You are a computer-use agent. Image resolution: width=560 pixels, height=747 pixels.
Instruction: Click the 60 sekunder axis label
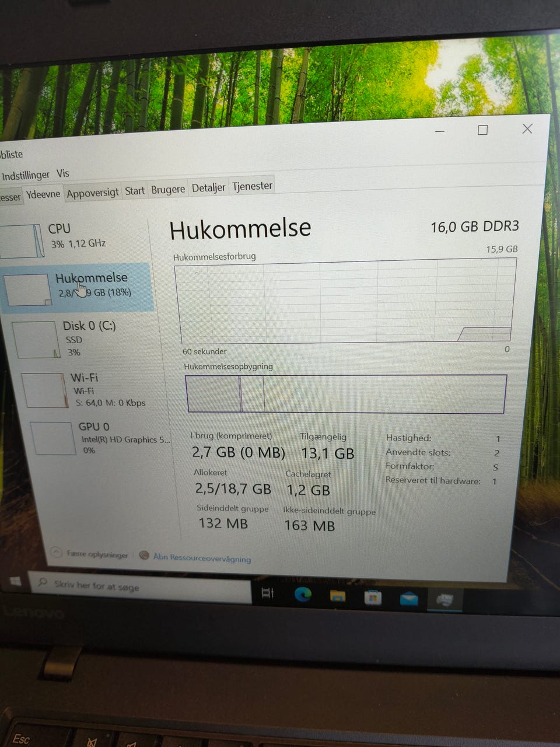click(x=204, y=351)
